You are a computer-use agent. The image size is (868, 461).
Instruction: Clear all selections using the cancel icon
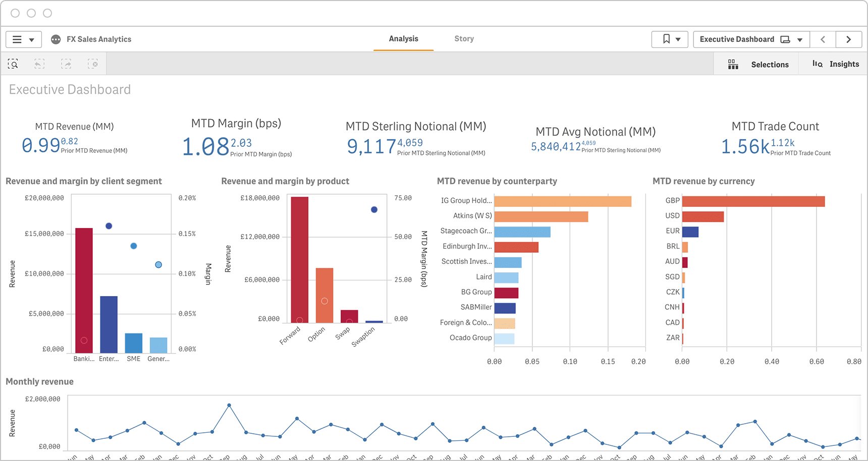pyautogui.click(x=93, y=64)
